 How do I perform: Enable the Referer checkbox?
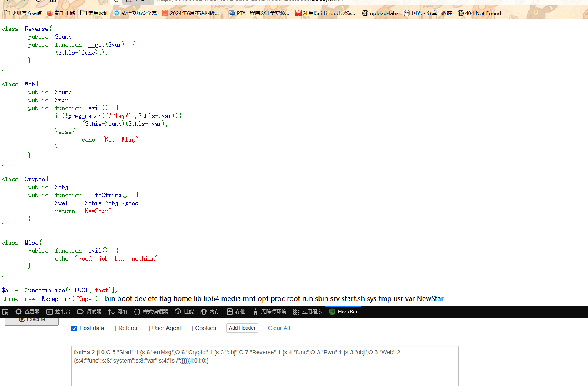pyautogui.click(x=113, y=328)
